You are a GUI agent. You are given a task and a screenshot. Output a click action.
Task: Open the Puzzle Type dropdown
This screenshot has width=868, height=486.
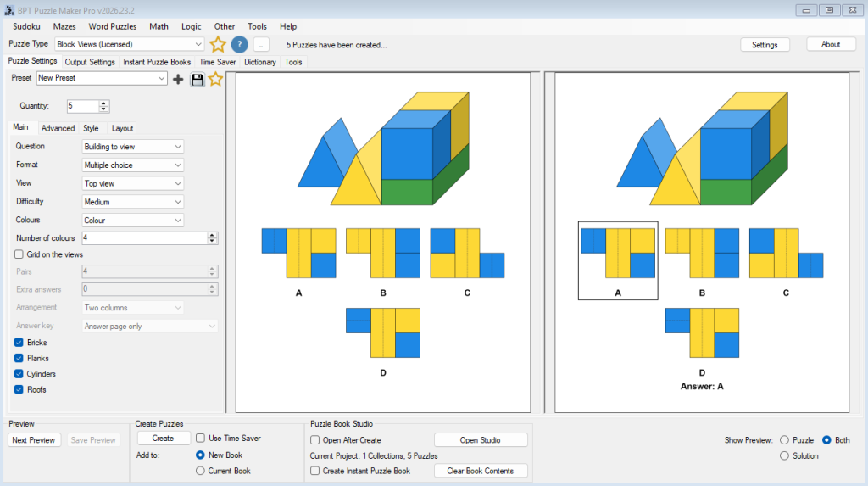[x=130, y=44]
